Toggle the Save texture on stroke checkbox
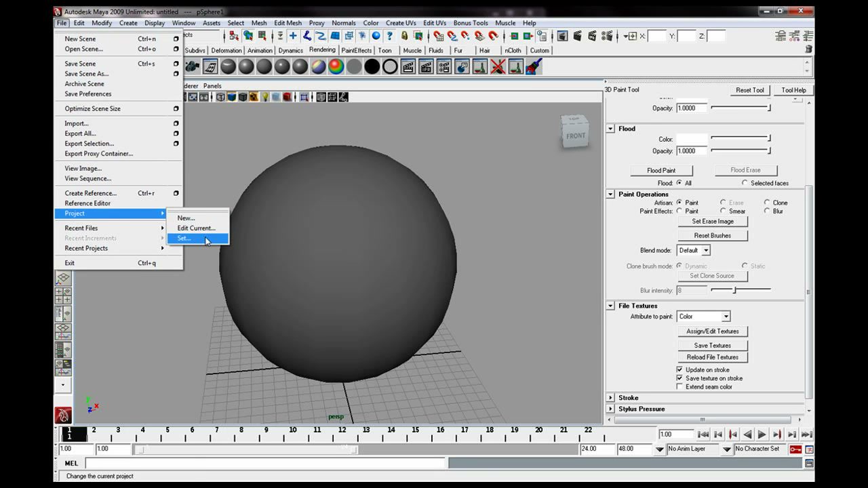The image size is (868, 488). pyautogui.click(x=679, y=378)
